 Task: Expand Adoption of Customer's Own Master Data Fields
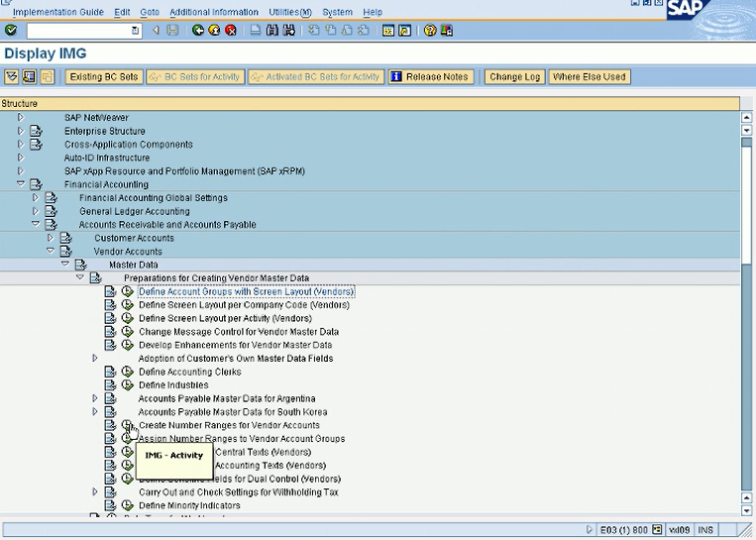pos(95,359)
